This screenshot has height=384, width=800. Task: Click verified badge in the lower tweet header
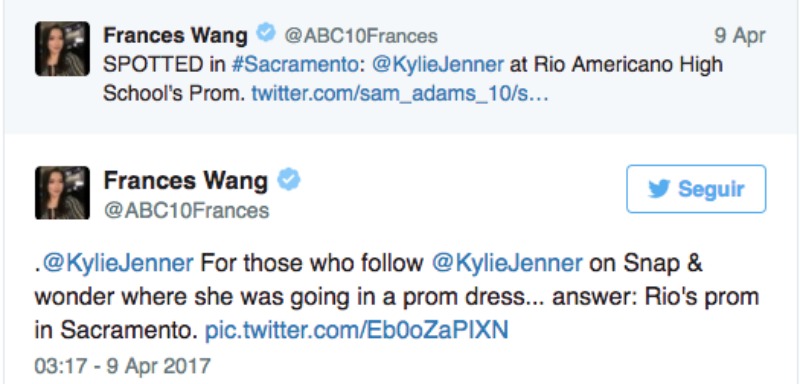[x=289, y=180]
